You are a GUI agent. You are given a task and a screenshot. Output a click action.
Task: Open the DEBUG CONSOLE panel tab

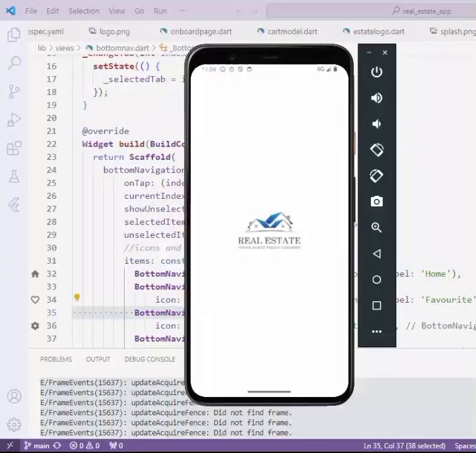[150, 359]
